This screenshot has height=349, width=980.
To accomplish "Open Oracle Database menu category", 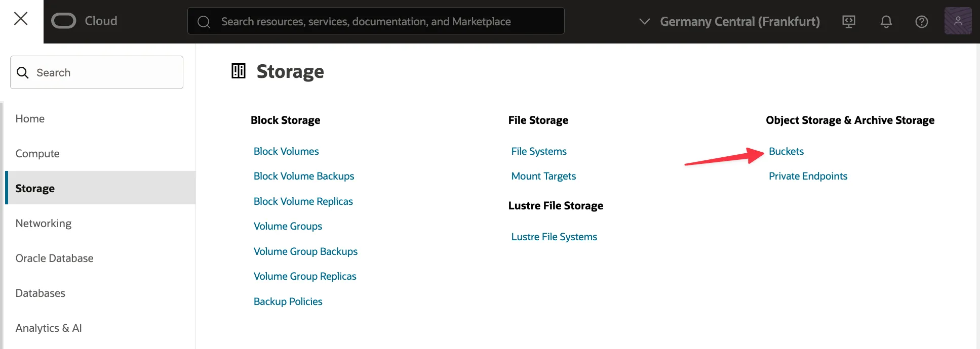I will [x=54, y=258].
